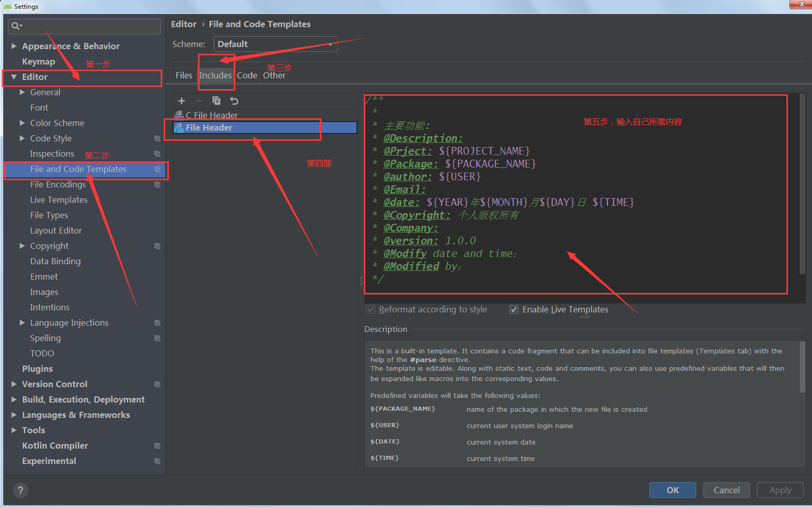The height and width of the screenshot is (507, 812).
Task: Click the search magnifier icon in settings
Action: [x=17, y=26]
